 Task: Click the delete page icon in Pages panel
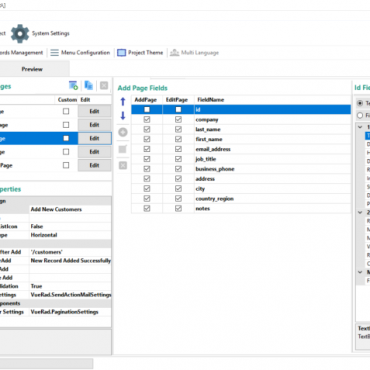coord(104,86)
